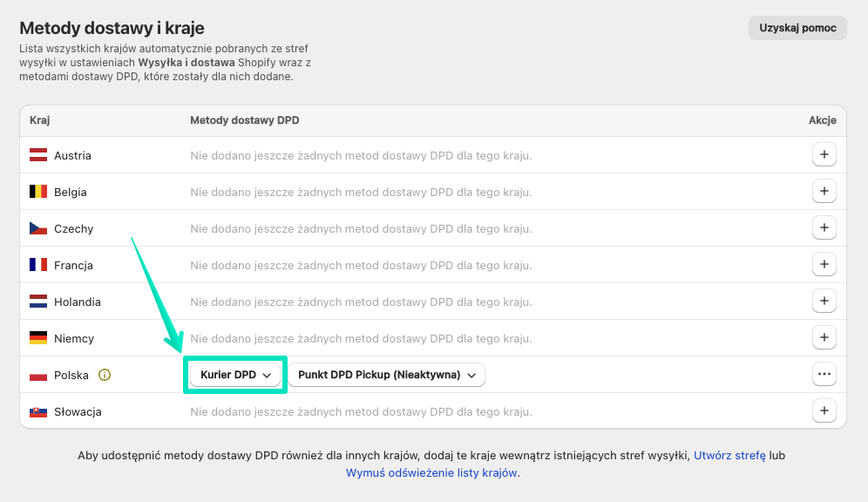The height and width of the screenshot is (502, 868).
Task: Add DPD delivery method for Austria
Action: pos(824,154)
